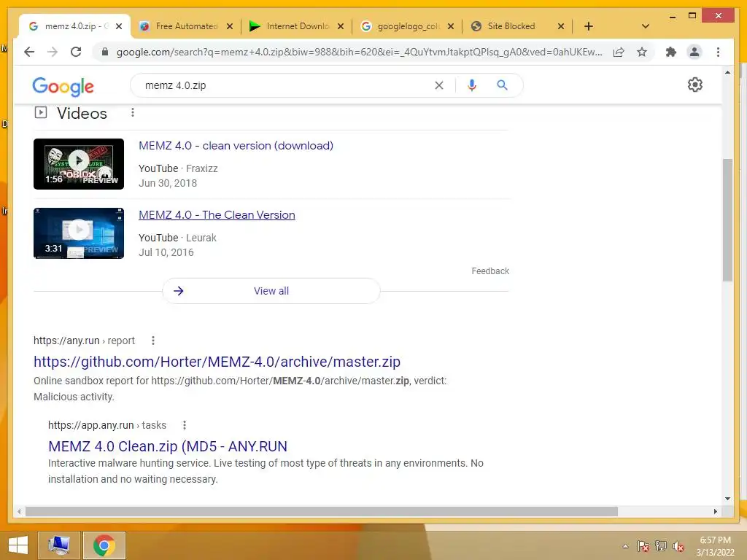Bookmark this page with the star icon

(642, 52)
